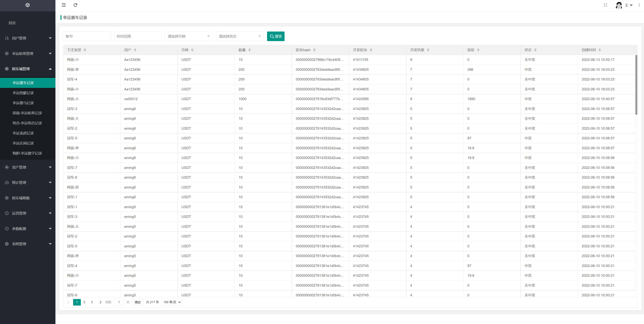Open the 请选择状态 dropdown

[240, 36]
